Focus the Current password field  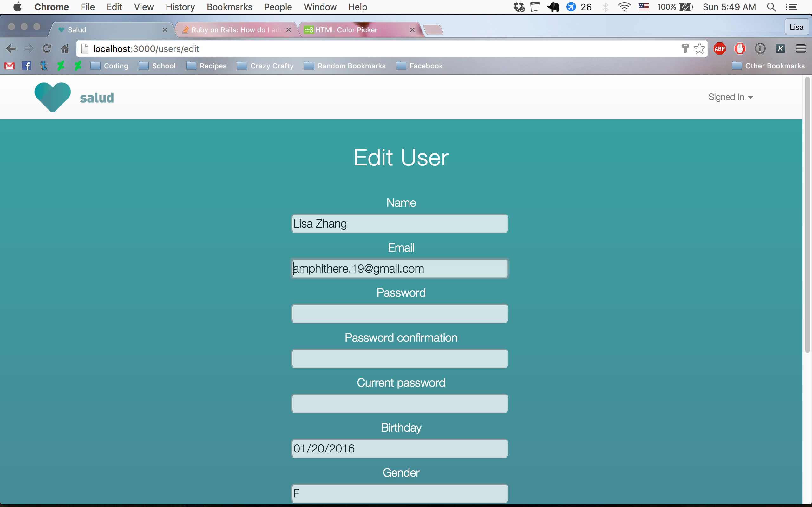(x=400, y=403)
